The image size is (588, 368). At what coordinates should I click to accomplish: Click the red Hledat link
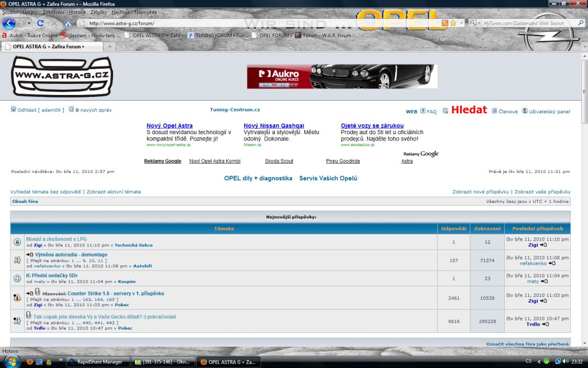[x=469, y=110]
